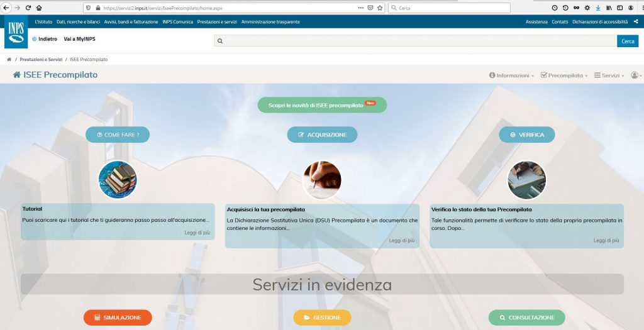Reload the page with refresh icon

[x=28, y=8]
